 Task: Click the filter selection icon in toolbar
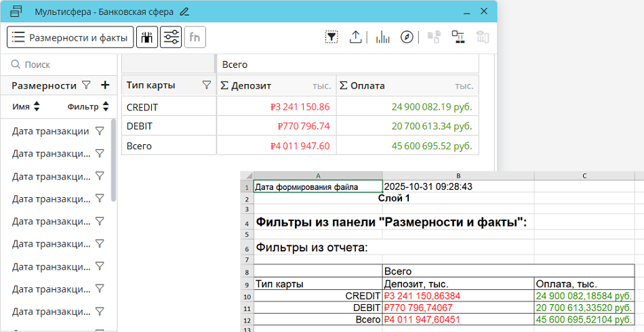pos(331,37)
